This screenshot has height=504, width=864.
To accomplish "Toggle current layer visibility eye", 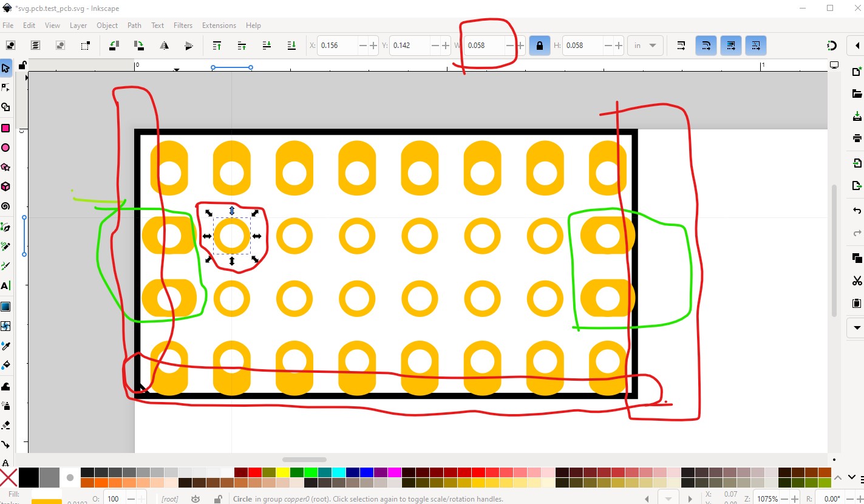I will [196, 499].
